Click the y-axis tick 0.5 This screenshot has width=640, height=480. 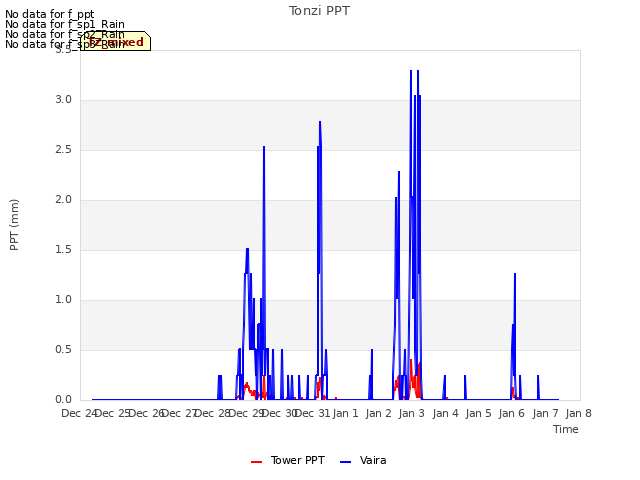click(x=63, y=350)
